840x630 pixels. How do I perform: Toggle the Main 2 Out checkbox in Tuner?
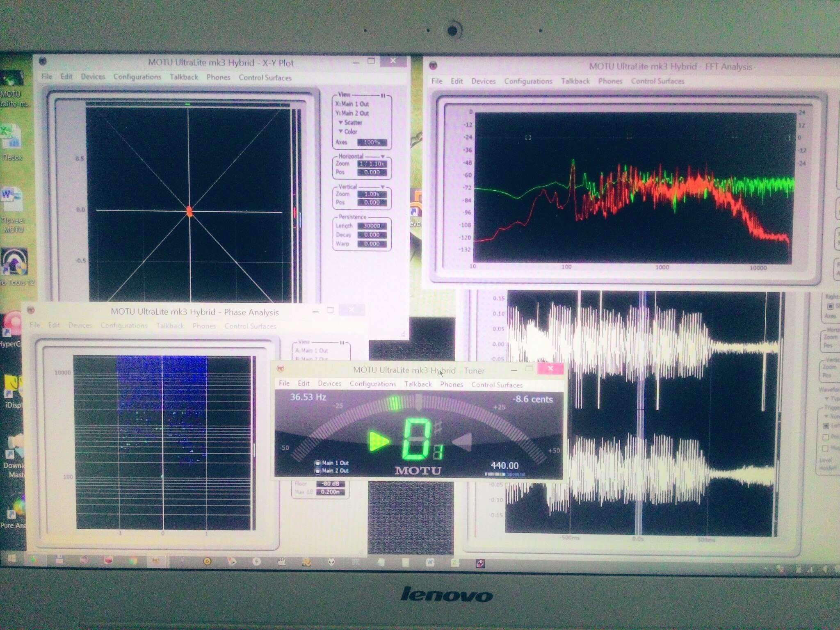[317, 471]
